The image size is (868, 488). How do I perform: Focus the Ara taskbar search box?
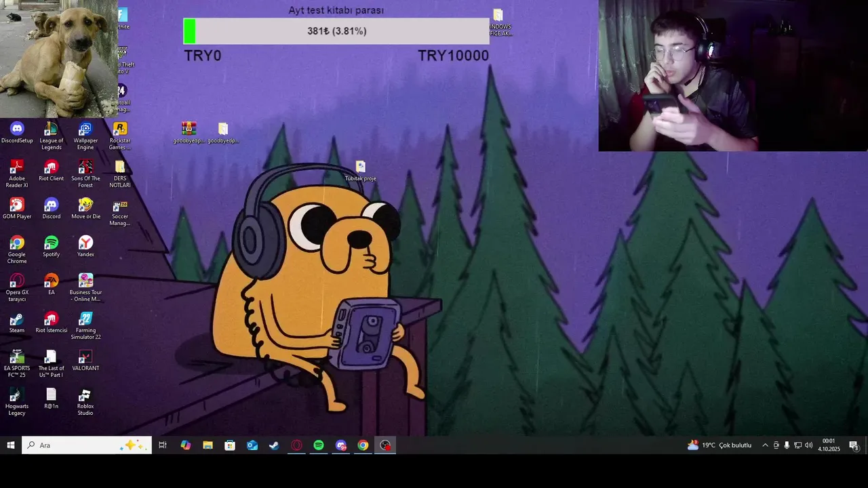pyautogui.click(x=87, y=445)
